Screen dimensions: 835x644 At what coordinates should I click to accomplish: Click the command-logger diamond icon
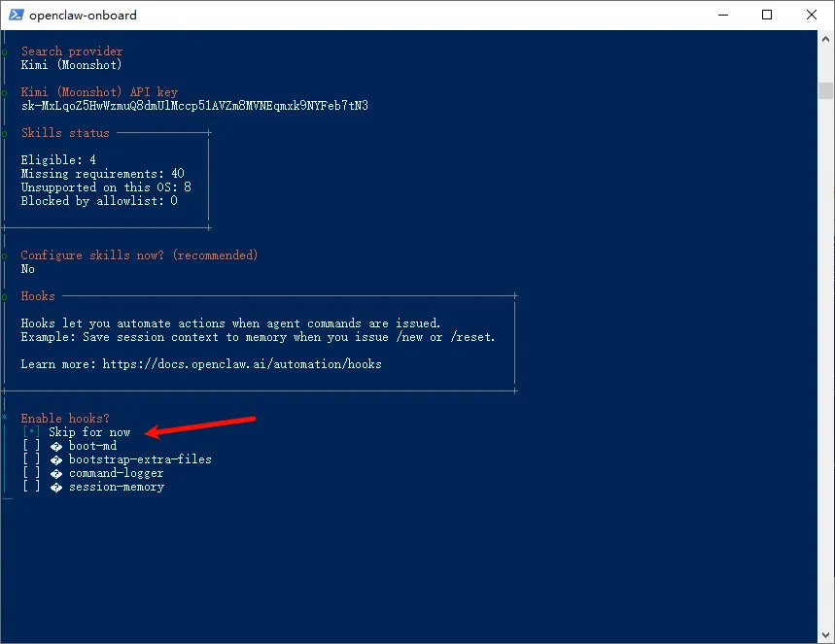coord(56,474)
